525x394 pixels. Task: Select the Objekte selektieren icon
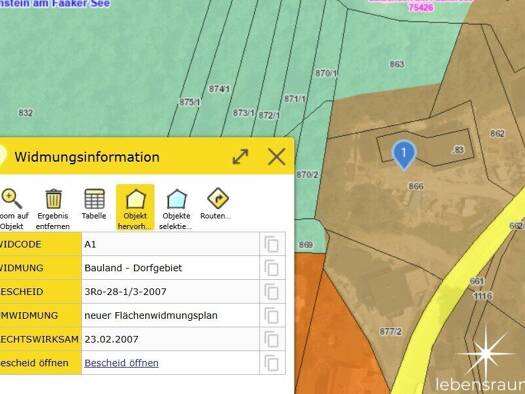coord(176,199)
